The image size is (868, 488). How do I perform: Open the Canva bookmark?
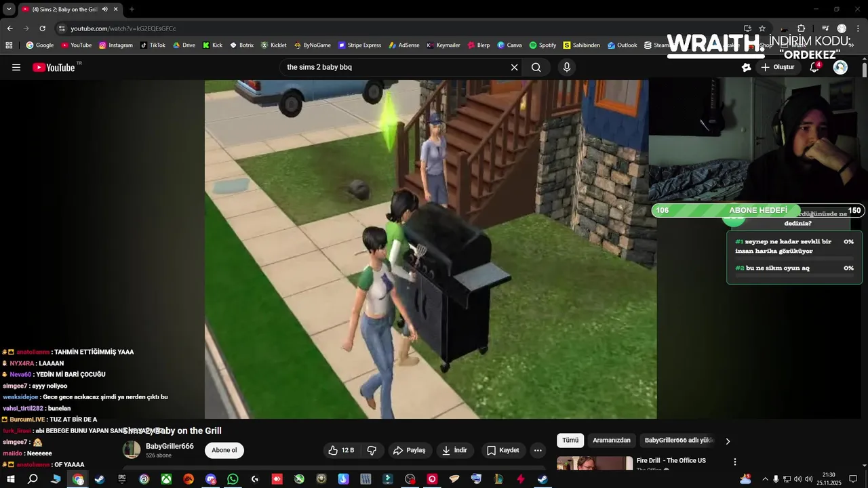tap(509, 45)
